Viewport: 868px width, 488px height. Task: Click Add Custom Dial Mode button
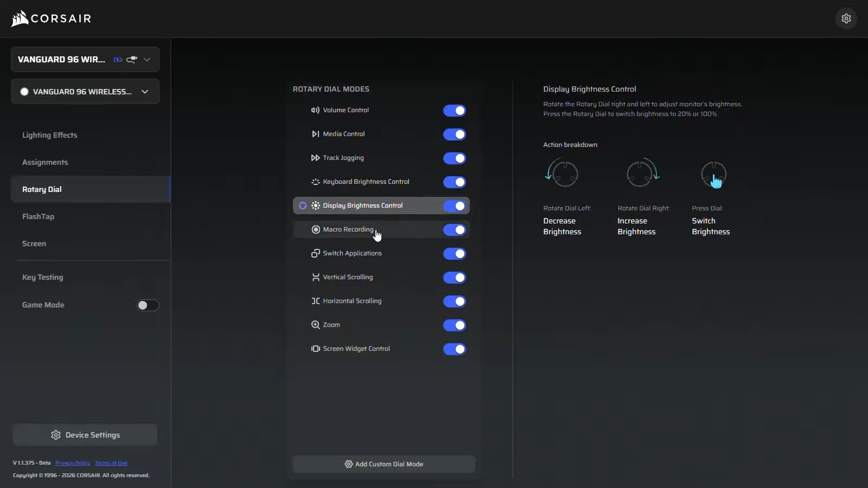(x=384, y=464)
